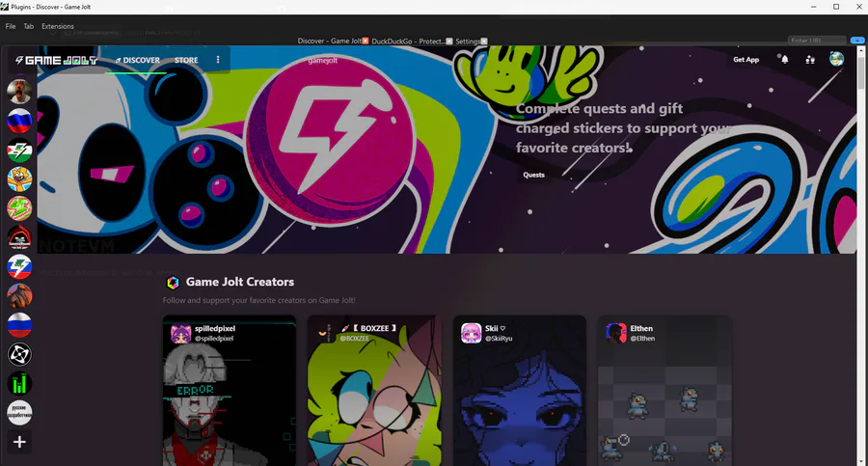The height and width of the screenshot is (466, 868).
Task: Open the File menu
Action: coord(11,26)
